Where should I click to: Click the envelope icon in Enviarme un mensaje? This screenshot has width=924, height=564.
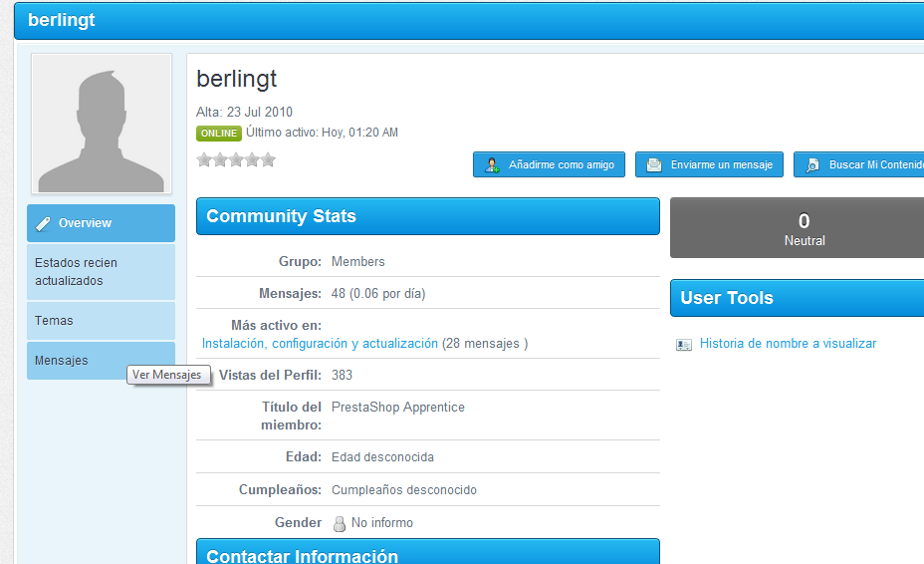tap(654, 165)
